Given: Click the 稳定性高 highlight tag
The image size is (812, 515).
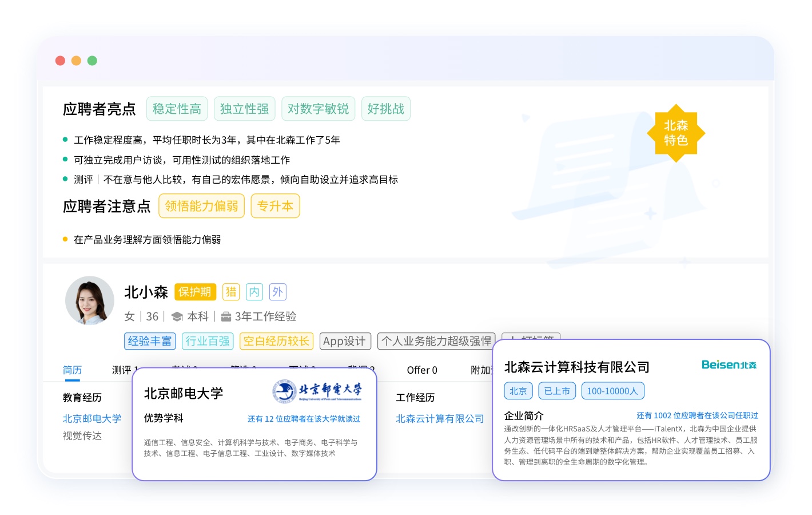Looking at the screenshot, I should click(x=177, y=109).
